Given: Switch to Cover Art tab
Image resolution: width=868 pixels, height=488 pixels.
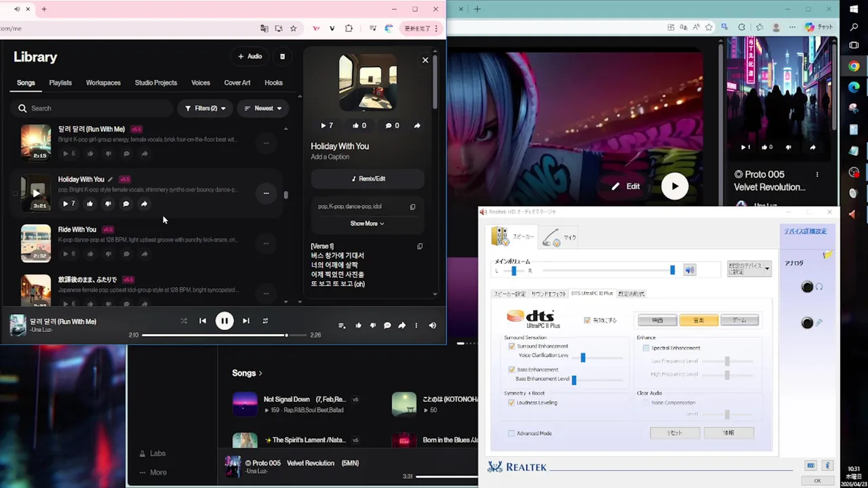Looking at the screenshot, I should point(237,83).
